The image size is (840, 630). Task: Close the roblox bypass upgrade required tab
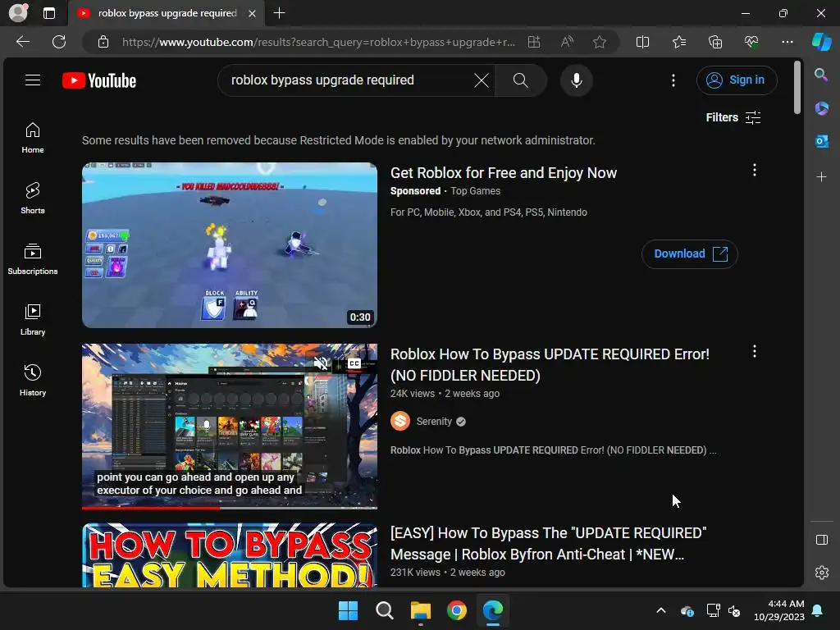[x=252, y=13]
